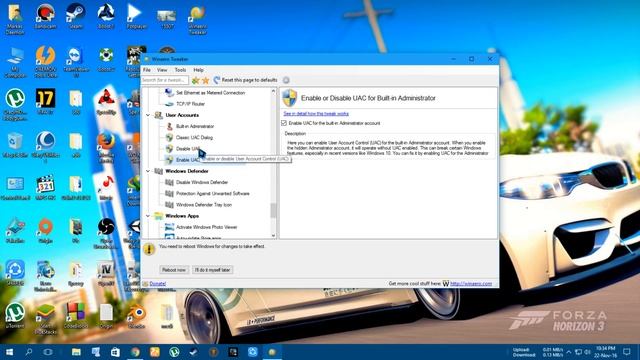Viewport: 640px width, 360px height.
Task: Open uTorrent from the taskbar
Action: 174,352
